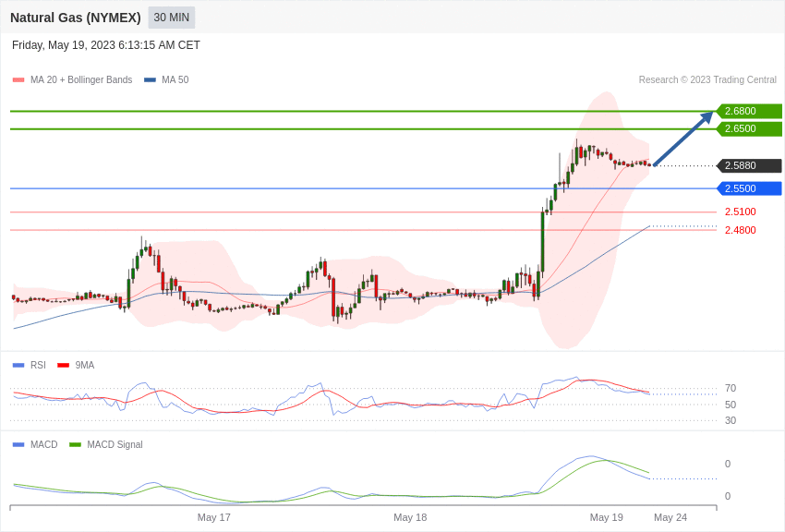The height and width of the screenshot is (532, 785).
Task: Click the RSI 70 level value
Action: (731, 388)
